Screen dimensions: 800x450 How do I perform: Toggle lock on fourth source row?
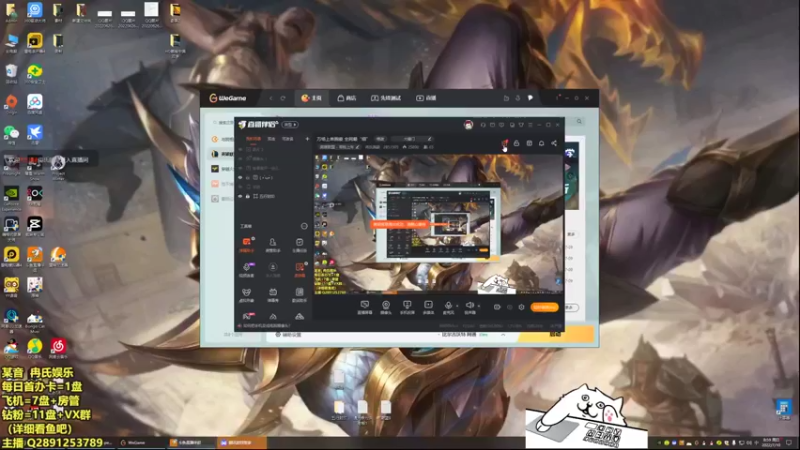tap(248, 178)
